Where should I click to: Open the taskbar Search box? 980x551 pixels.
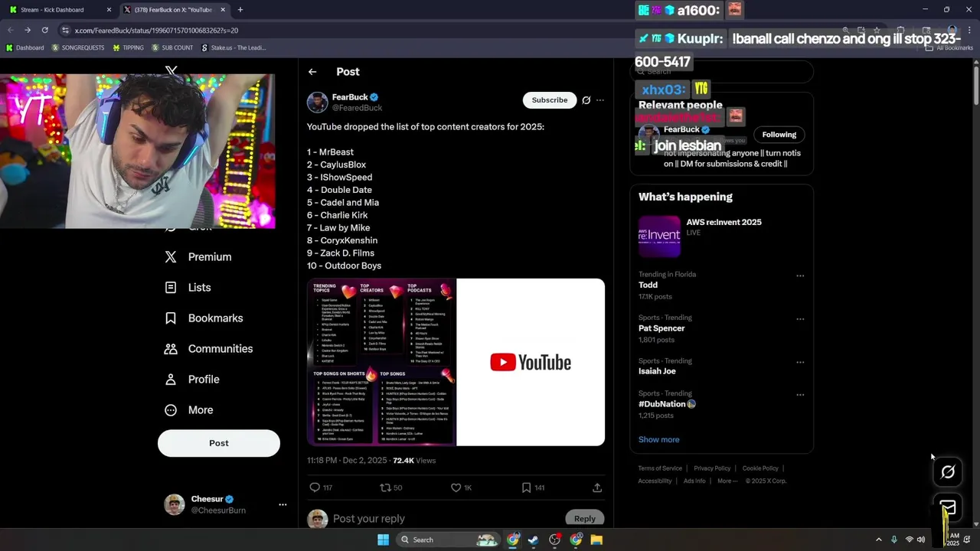pos(448,540)
